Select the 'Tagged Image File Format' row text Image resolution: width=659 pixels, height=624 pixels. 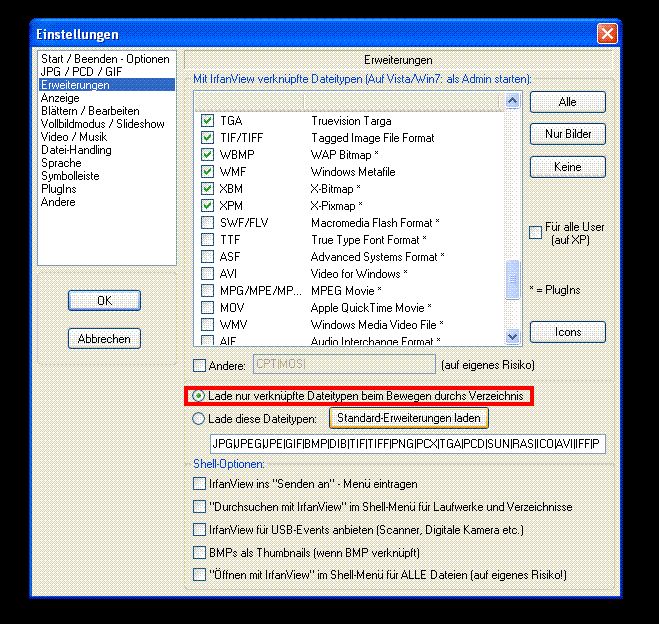tap(373, 138)
